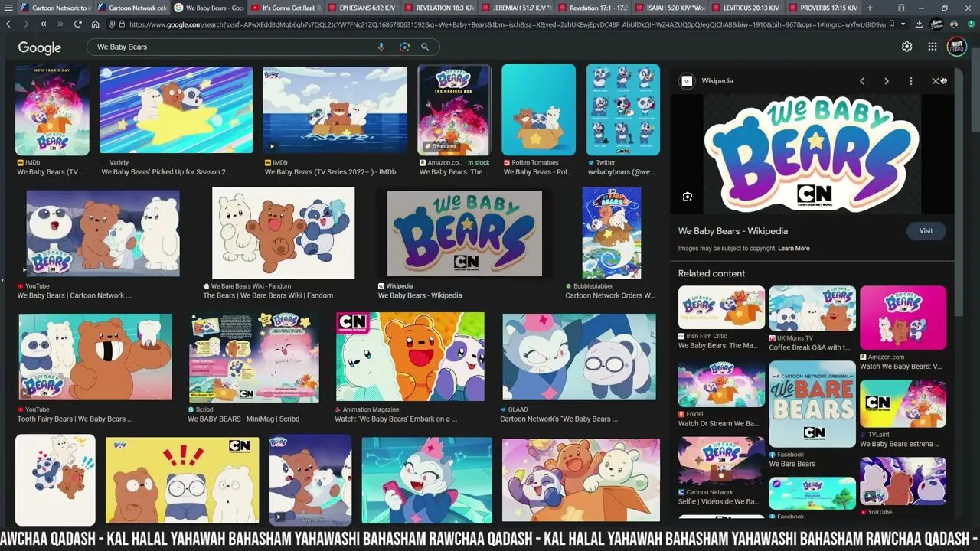Open the browser hamburger menu

click(8, 8)
